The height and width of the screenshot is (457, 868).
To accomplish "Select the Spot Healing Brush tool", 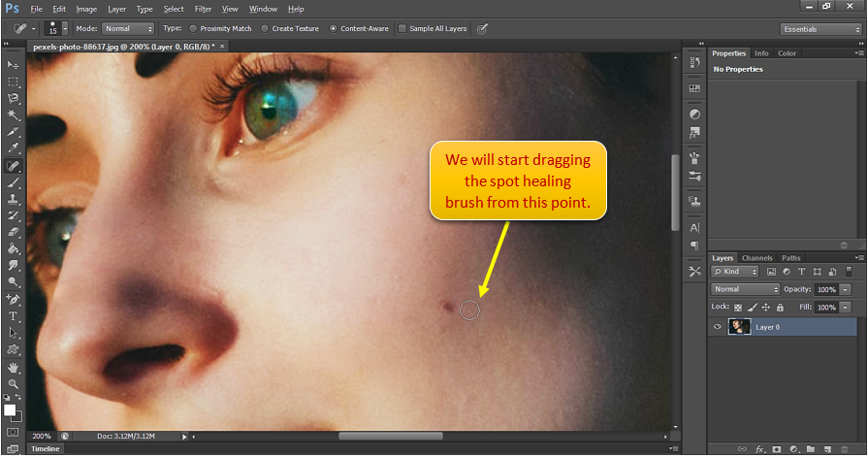I will pyautogui.click(x=13, y=166).
